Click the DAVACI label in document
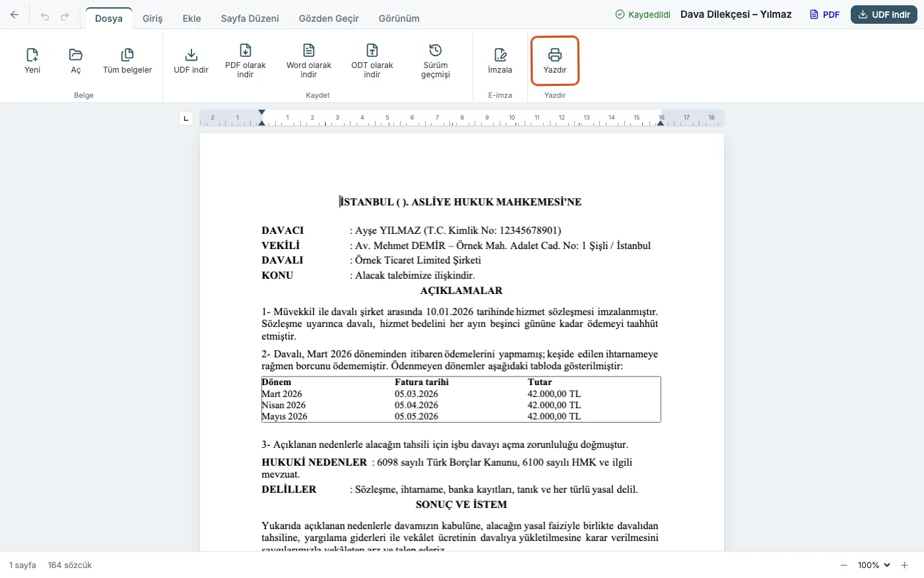Viewport: 924px width, 578px height. coord(282,231)
